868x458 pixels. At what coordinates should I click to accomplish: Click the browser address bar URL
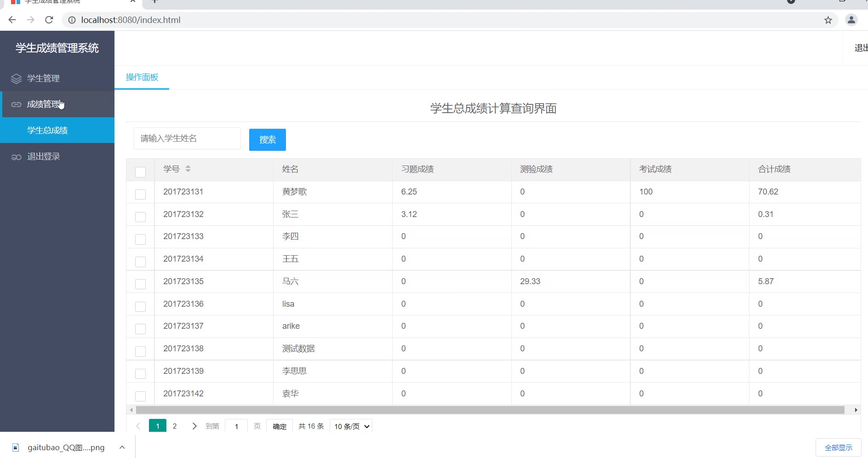131,20
